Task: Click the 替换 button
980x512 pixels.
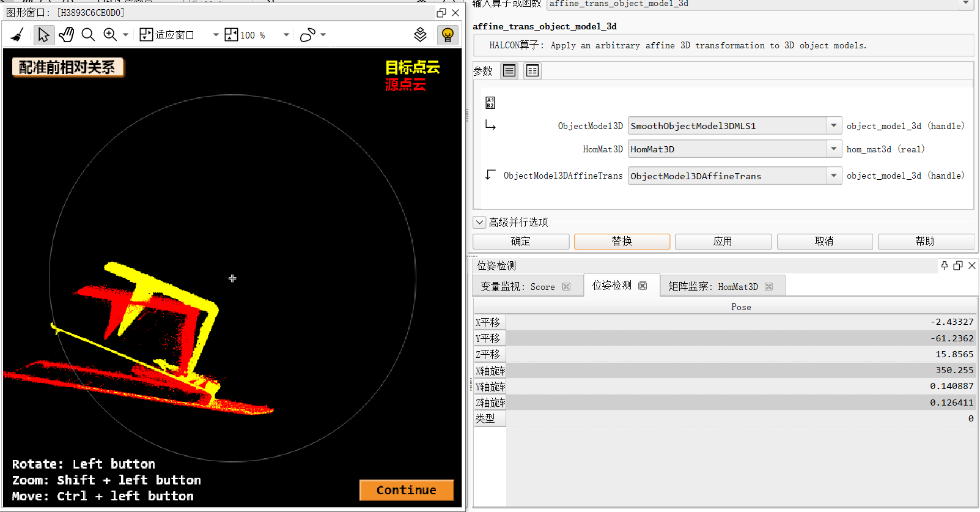Action: (x=622, y=242)
